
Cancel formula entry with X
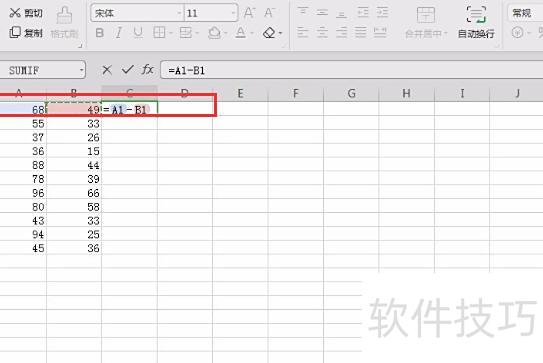(107, 70)
